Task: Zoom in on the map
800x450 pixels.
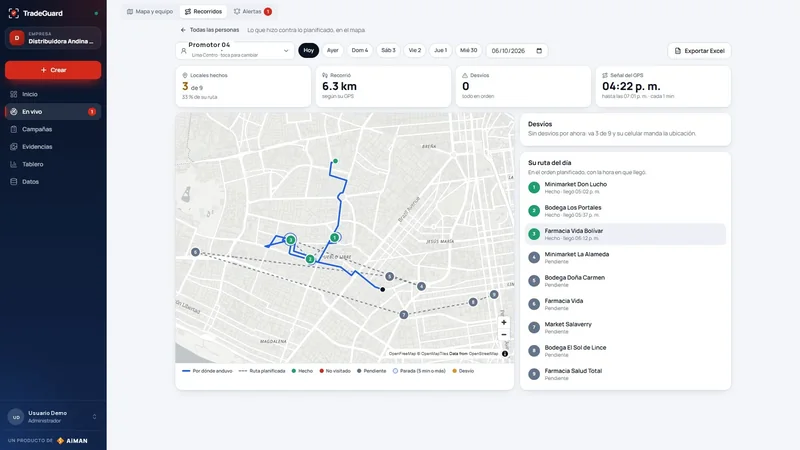Action: click(x=504, y=322)
